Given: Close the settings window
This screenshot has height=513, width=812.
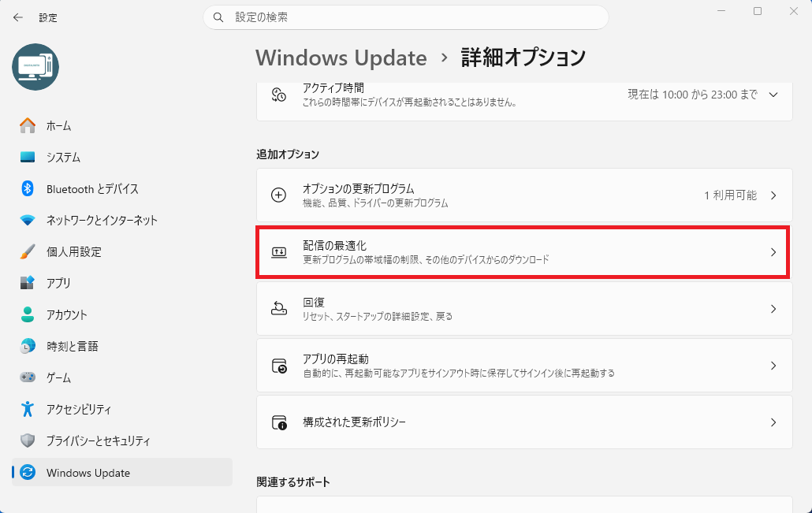Looking at the screenshot, I should coord(793,11).
